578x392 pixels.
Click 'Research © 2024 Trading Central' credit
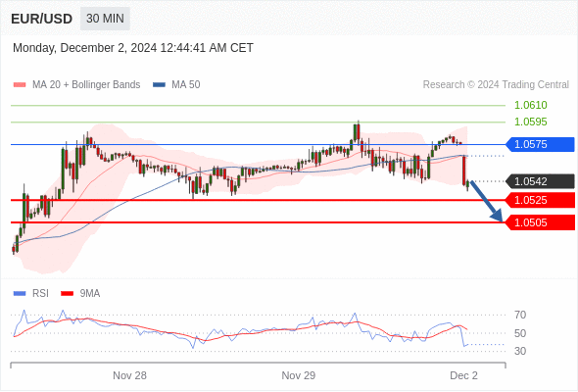pyautogui.click(x=496, y=85)
